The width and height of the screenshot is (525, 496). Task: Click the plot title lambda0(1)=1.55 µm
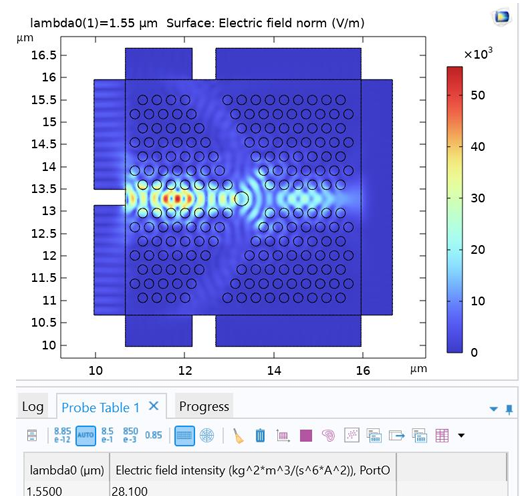(x=93, y=23)
